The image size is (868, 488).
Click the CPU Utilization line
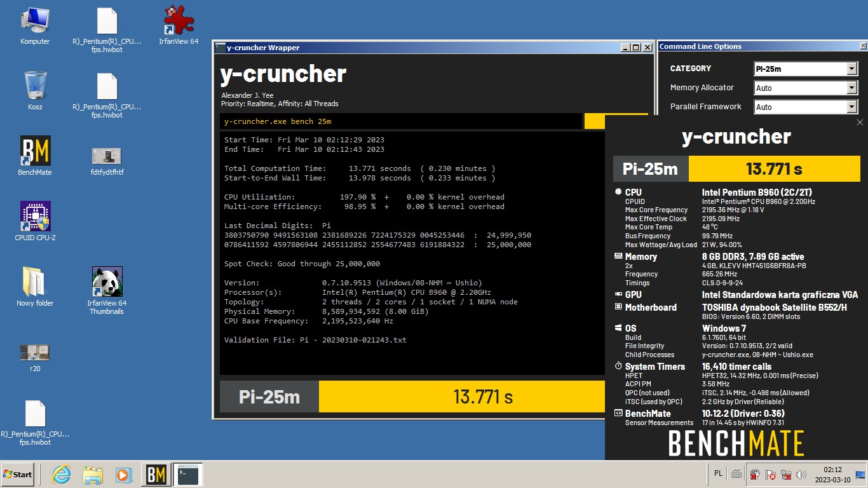click(x=364, y=197)
